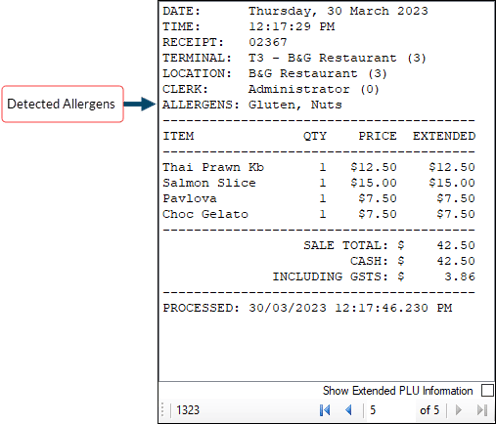Click the time 12:17:29 PM
The height and width of the screenshot is (424, 496).
point(292,26)
